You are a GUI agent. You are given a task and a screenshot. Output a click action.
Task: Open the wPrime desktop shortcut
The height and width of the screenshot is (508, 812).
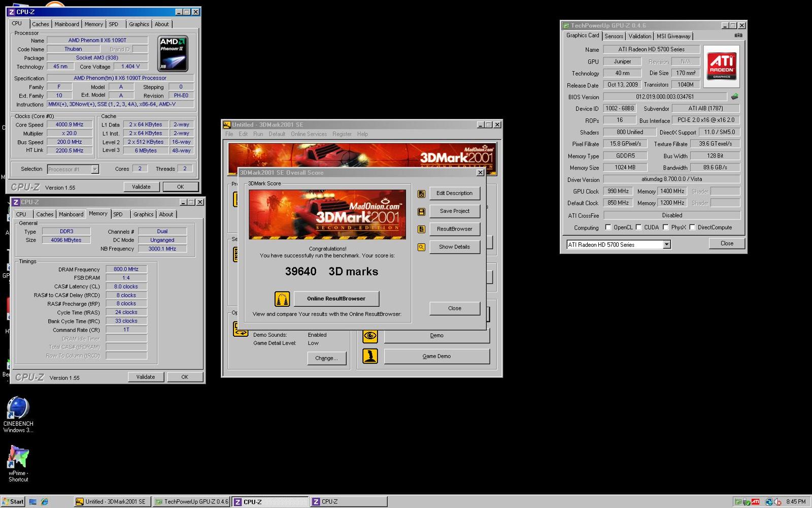(18, 464)
